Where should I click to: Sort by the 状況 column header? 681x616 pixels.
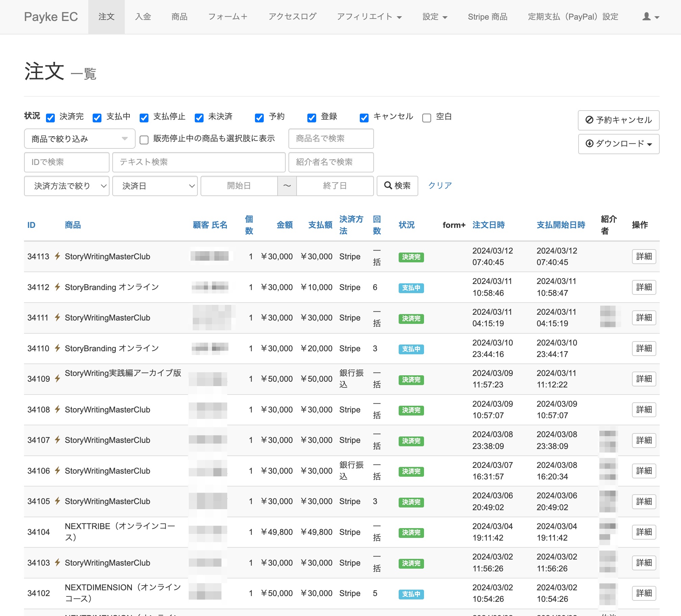click(x=407, y=225)
